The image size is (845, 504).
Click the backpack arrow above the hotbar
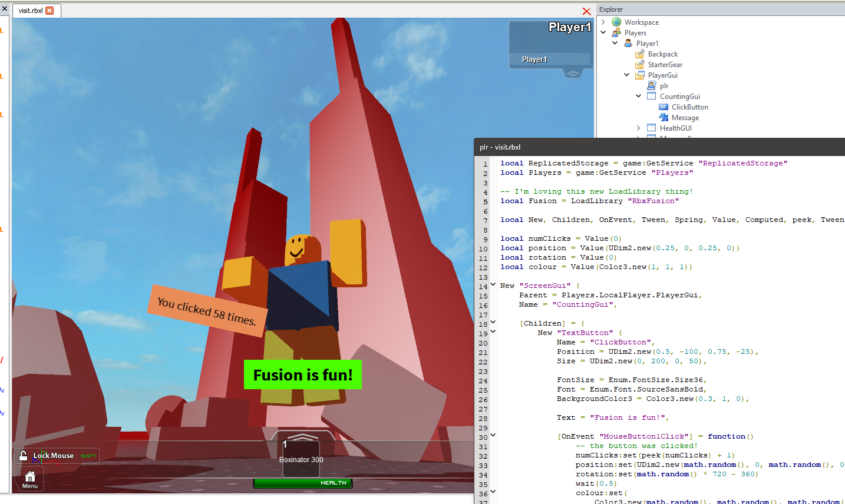[x=302, y=438]
